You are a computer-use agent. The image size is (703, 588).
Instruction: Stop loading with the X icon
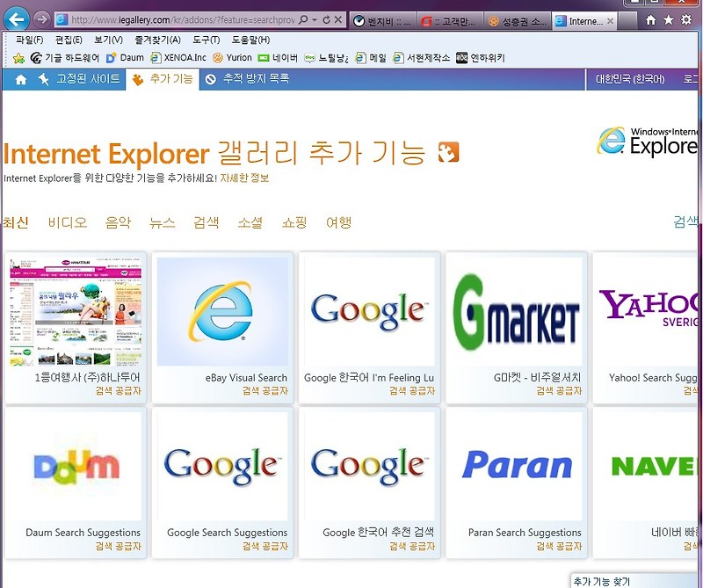(x=338, y=19)
